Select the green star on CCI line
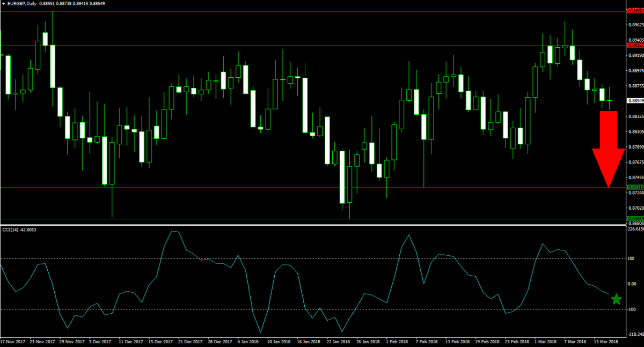Screen dimensions: 644x347 (x=616, y=299)
